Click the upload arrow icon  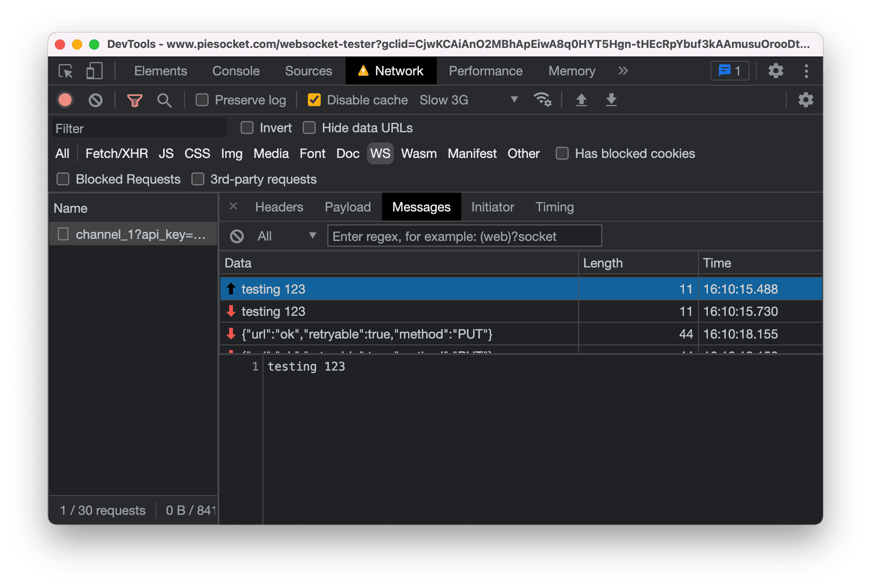(582, 100)
